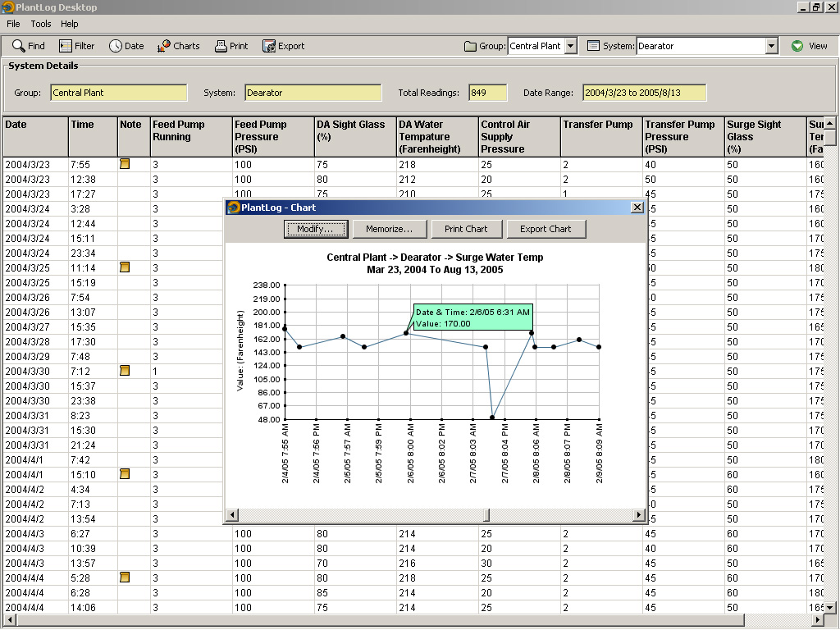Click the Export toolbar icon

coord(269,46)
